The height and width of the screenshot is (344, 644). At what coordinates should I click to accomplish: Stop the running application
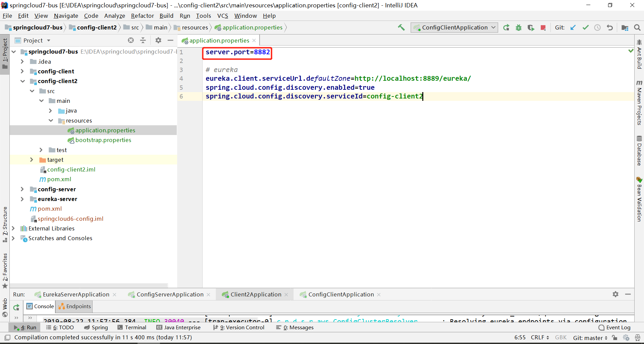pyautogui.click(x=543, y=27)
